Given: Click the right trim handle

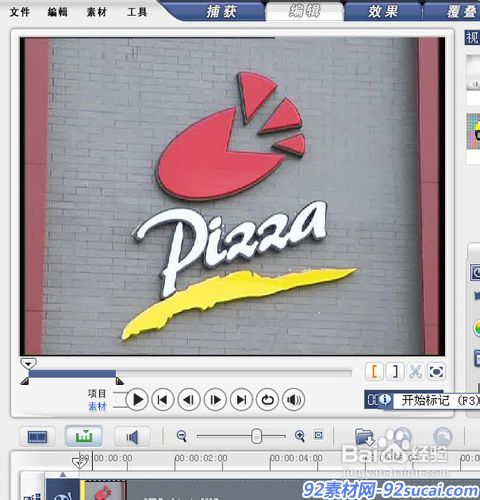Looking at the screenshot, I should tap(120, 381).
